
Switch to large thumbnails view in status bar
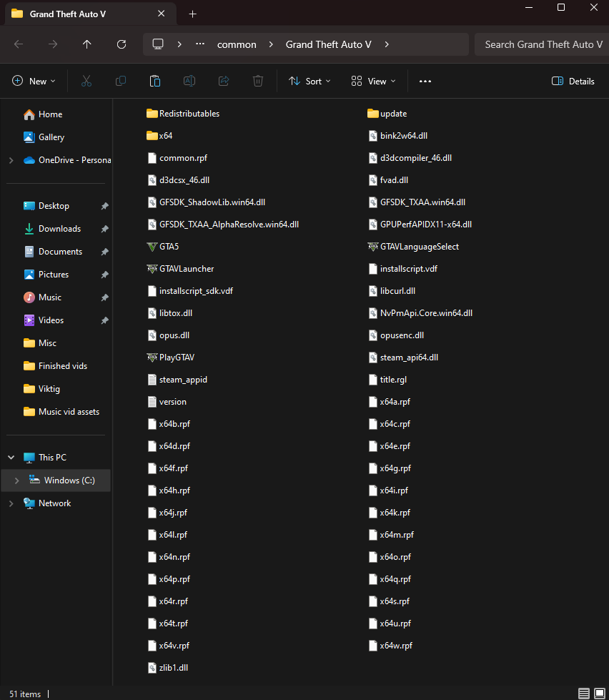pyautogui.click(x=600, y=694)
